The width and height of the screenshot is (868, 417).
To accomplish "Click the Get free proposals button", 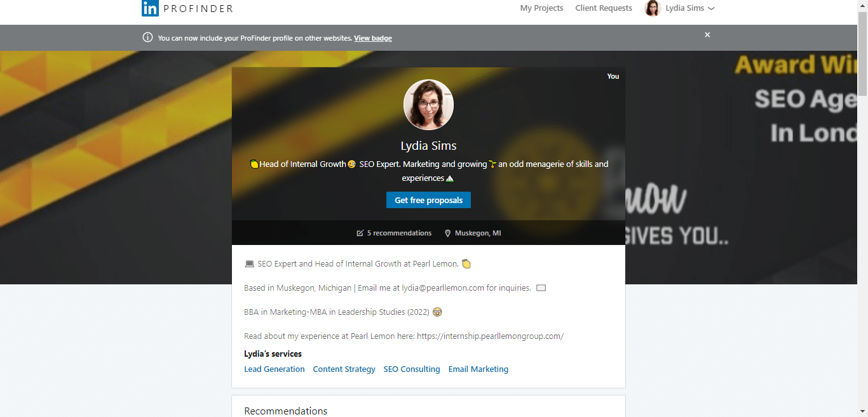I will [x=428, y=200].
